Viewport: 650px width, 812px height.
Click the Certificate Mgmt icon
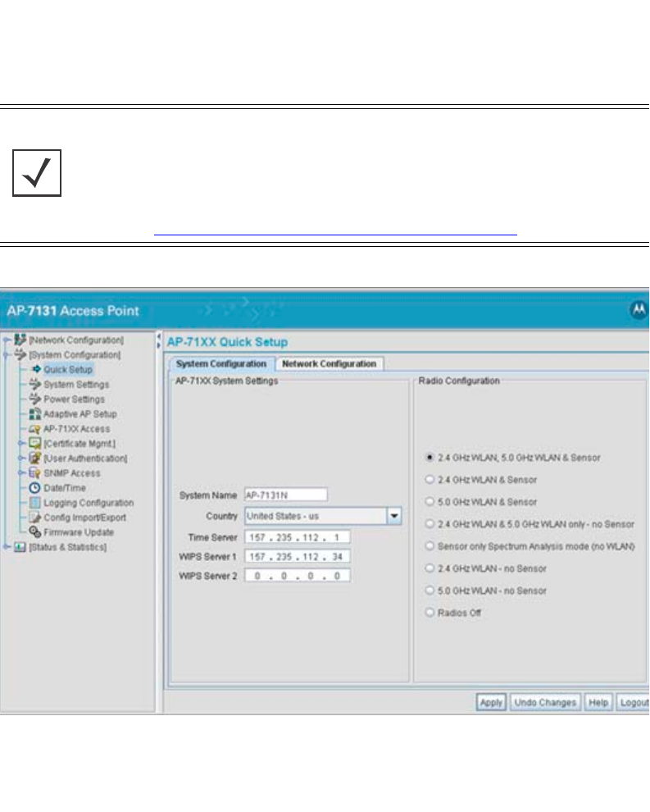pyautogui.click(x=34, y=443)
